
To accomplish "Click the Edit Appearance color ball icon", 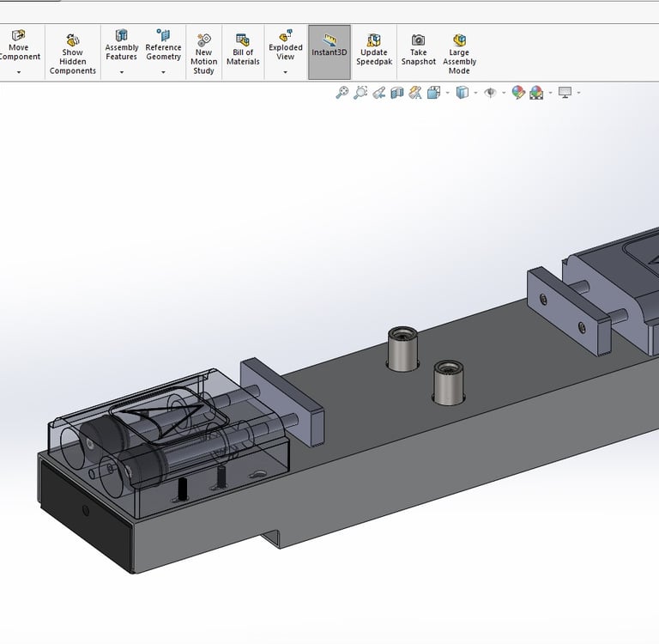I will point(518,93).
